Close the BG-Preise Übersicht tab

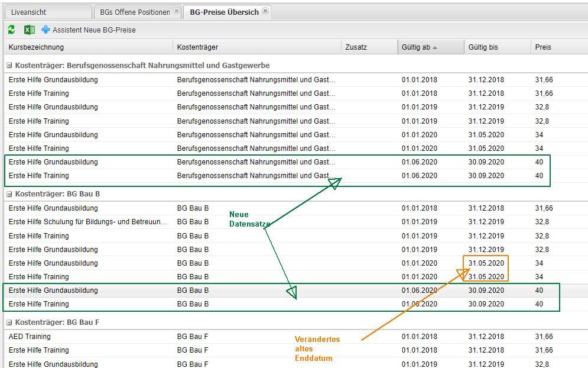(x=265, y=11)
